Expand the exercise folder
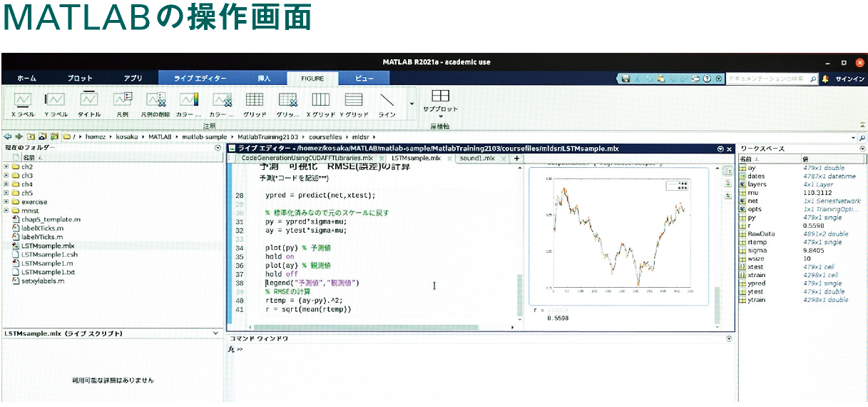The image size is (868, 407). click(6, 201)
